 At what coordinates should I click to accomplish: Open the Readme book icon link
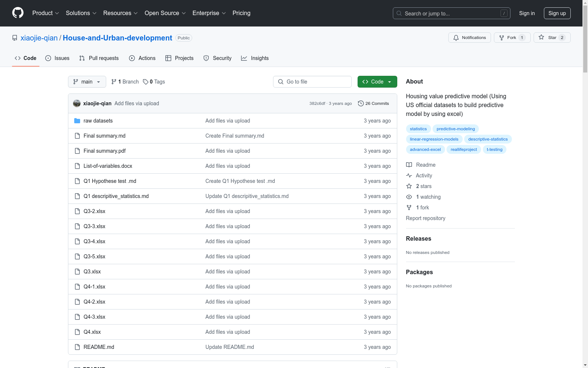(409, 165)
